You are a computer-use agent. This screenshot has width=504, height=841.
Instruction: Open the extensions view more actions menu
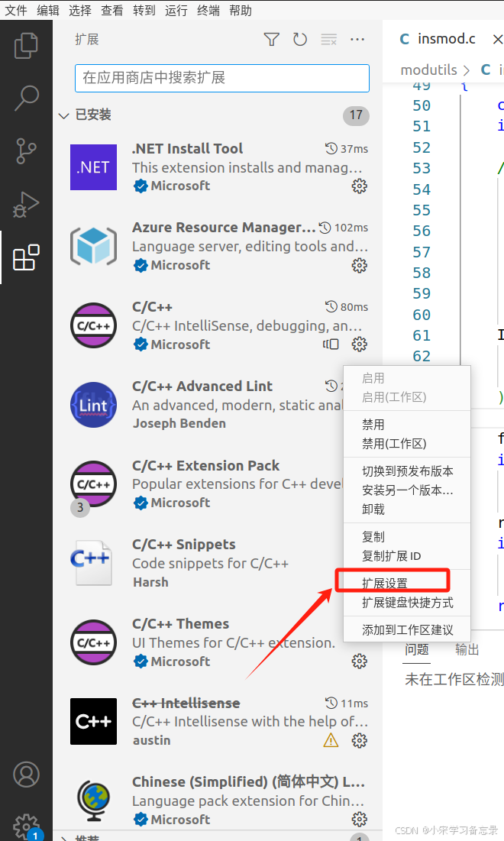pos(357,39)
